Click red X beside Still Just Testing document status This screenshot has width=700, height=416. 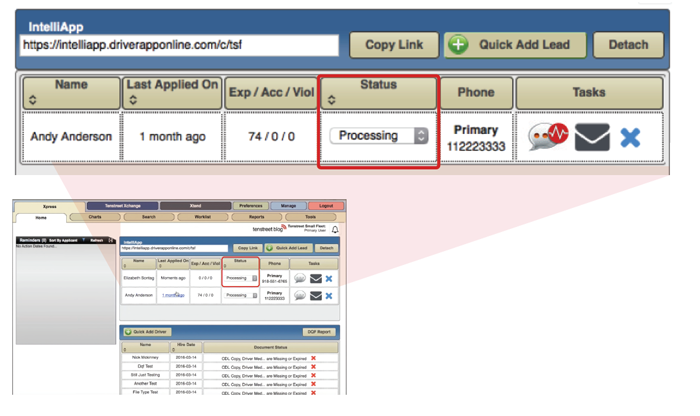click(313, 375)
